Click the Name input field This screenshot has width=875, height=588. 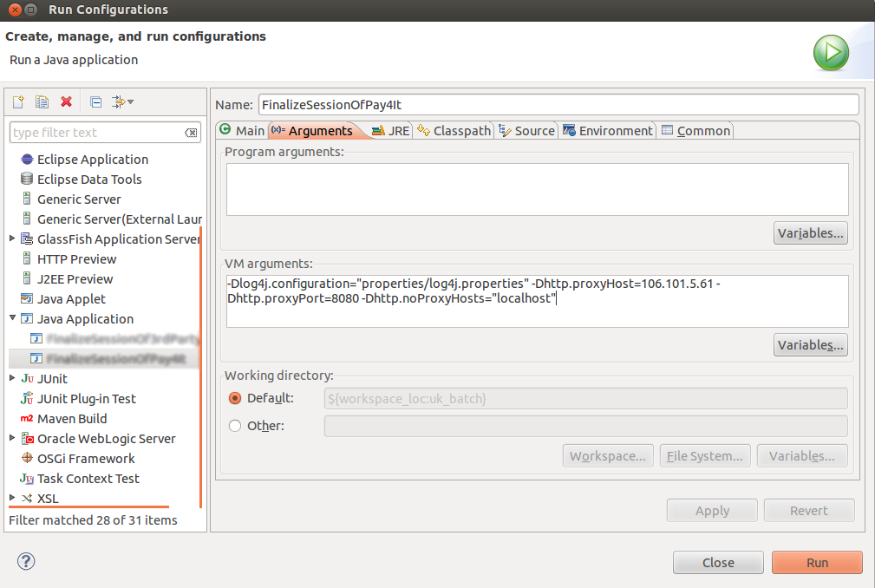tap(558, 105)
